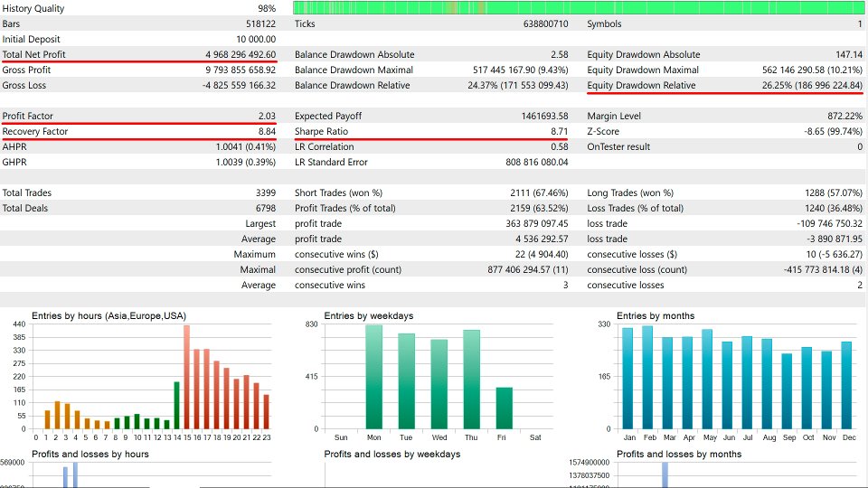Click consecutive losses value 10 (-5 636.27)

coord(835,254)
